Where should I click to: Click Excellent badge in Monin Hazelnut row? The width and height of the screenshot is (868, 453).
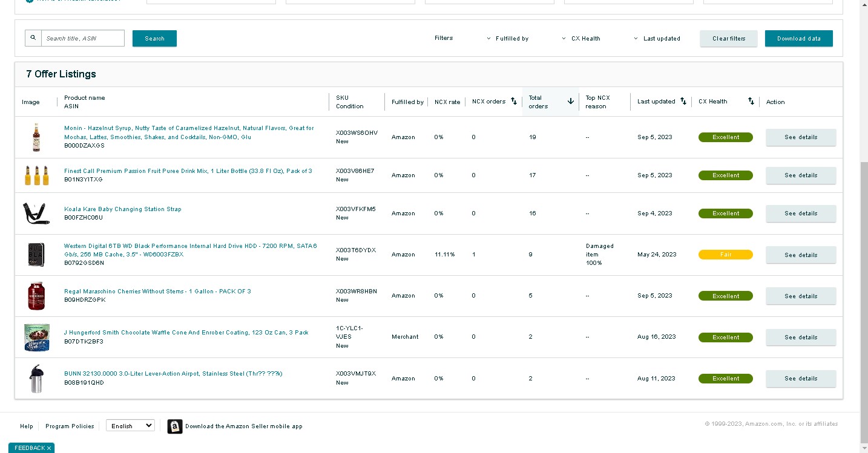[x=726, y=137]
